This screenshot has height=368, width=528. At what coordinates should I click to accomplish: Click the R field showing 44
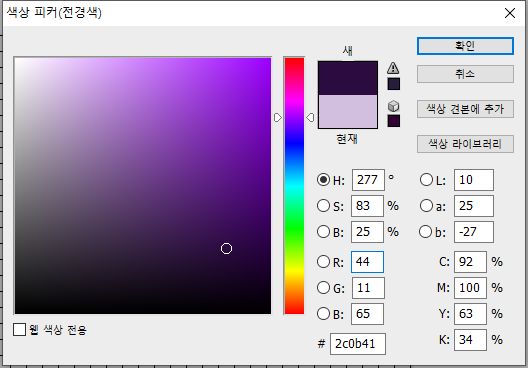(367, 262)
